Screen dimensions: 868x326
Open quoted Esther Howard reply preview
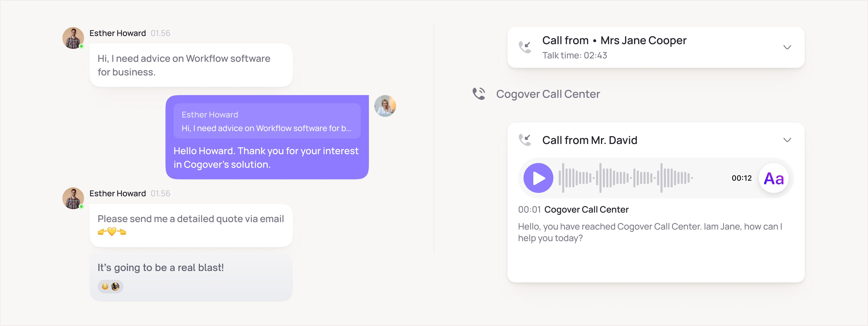(x=267, y=121)
